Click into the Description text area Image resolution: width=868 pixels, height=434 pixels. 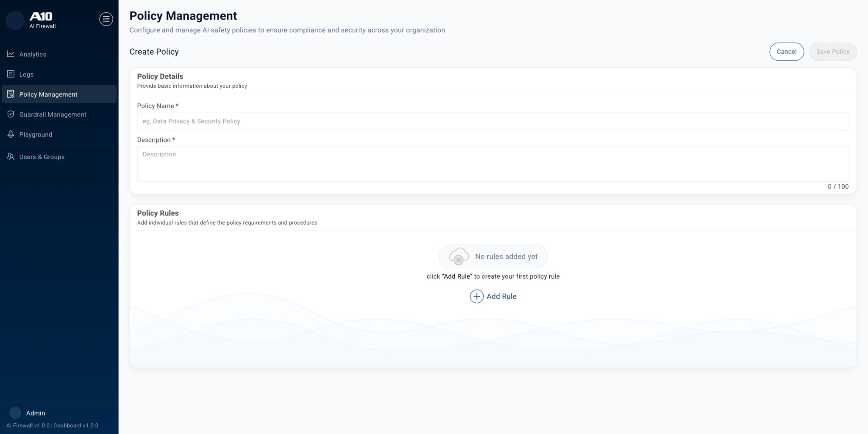click(492, 164)
